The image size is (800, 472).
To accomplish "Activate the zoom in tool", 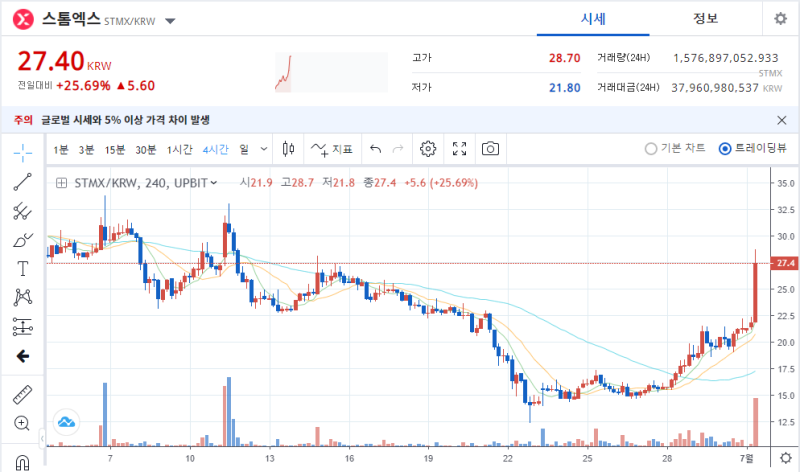I will [22, 424].
